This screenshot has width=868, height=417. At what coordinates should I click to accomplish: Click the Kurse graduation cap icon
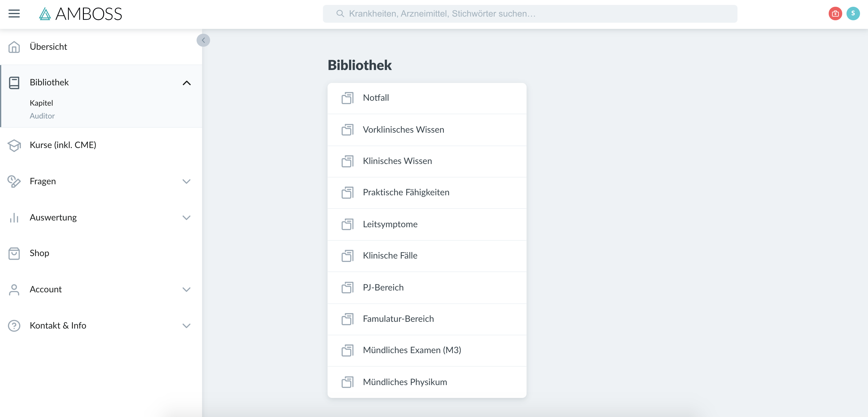pyautogui.click(x=14, y=145)
